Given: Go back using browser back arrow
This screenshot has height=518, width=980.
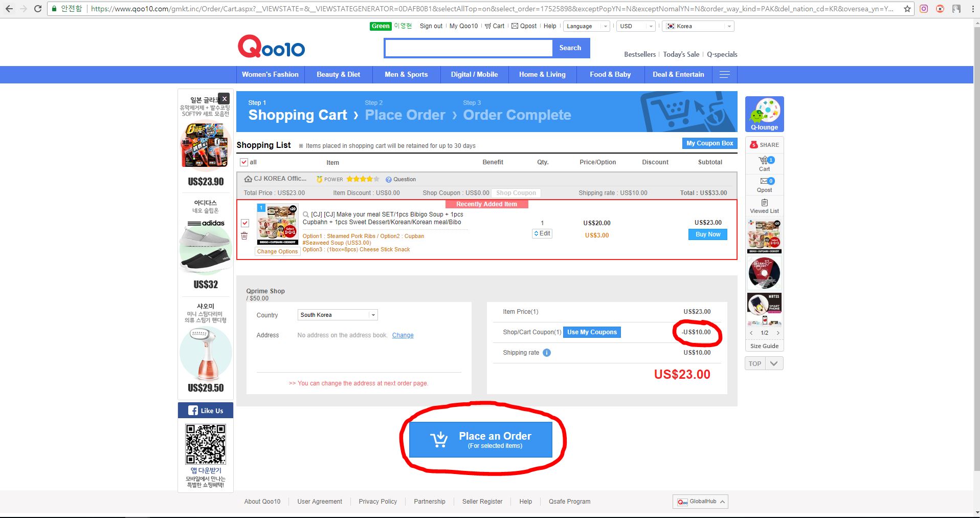Looking at the screenshot, I should tap(9, 9).
